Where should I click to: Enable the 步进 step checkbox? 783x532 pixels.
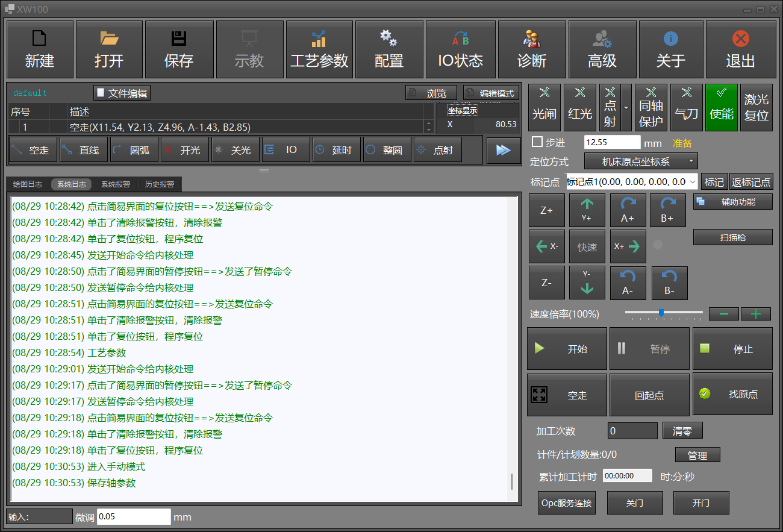537,142
